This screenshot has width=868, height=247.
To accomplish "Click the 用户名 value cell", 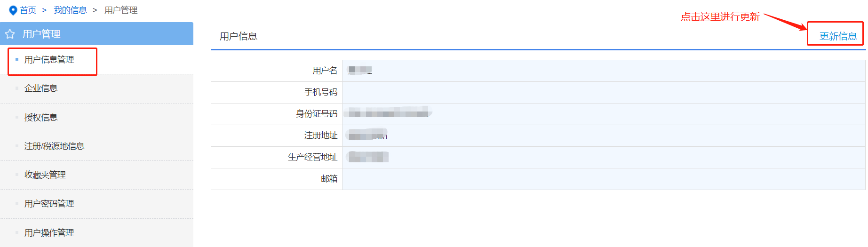I will [x=603, y=71].
